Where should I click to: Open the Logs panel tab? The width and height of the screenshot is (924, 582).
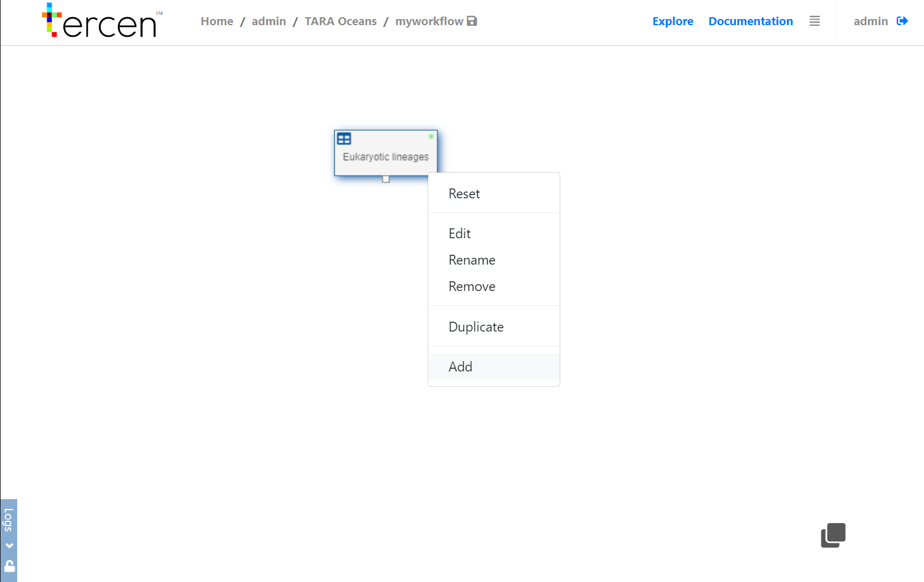tap(9, 520)
